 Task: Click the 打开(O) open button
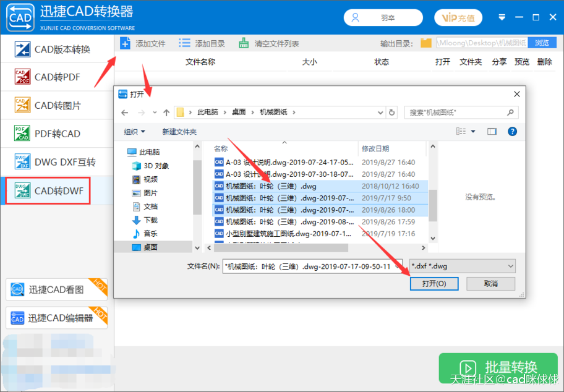tap(434, 284)
